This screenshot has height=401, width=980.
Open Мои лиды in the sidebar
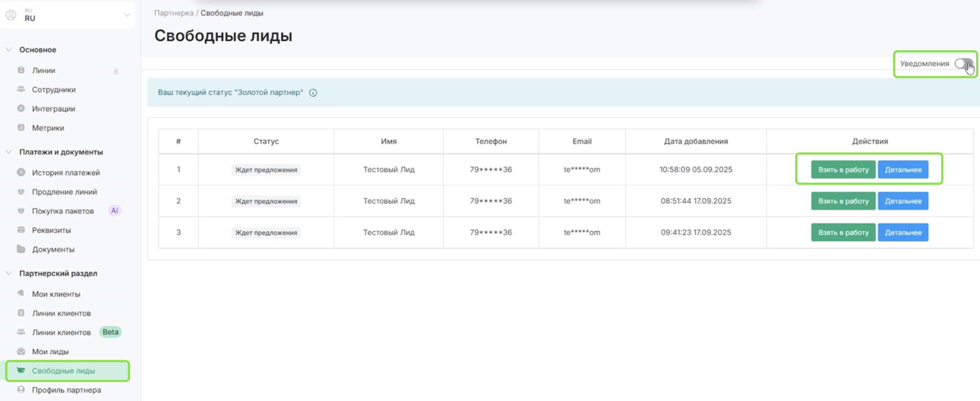click(50, 351)
